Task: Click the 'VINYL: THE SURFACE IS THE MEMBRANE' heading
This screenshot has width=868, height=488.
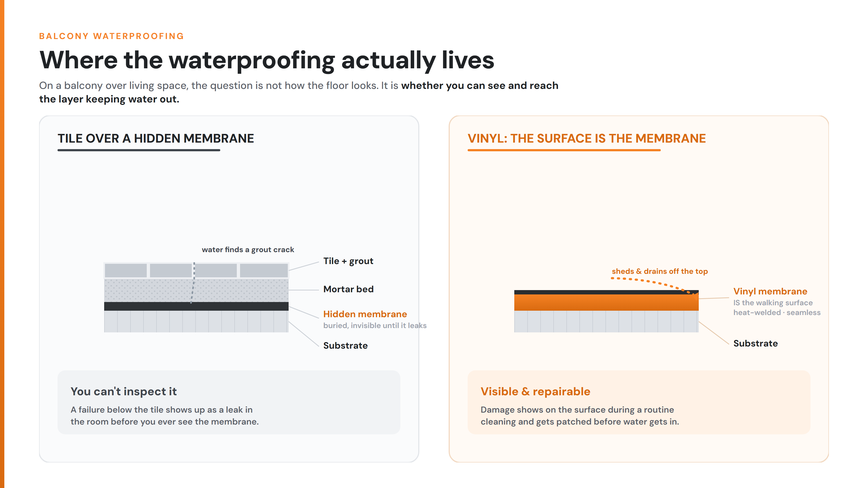Action: click(587, 139)
